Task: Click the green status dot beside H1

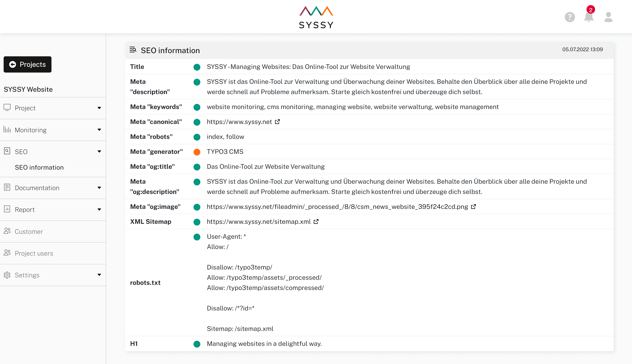Action: 197,344
